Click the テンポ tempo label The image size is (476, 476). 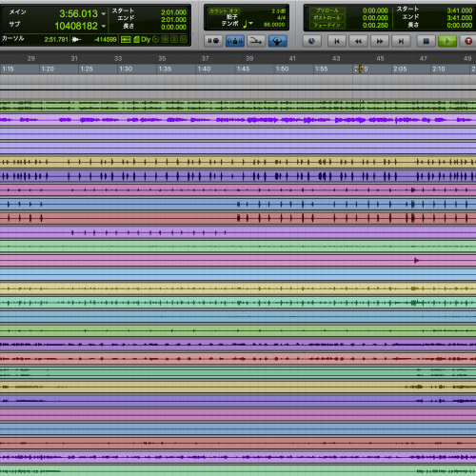point(230,24)
